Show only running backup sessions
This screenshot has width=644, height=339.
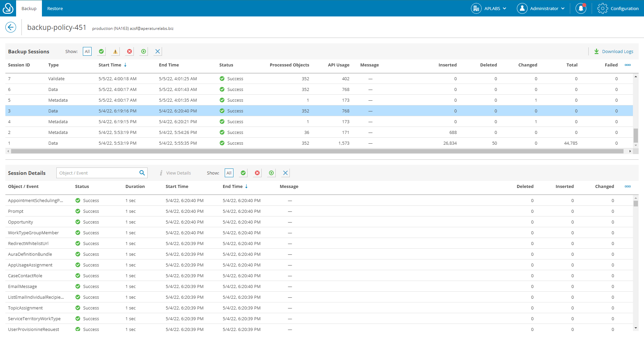(143, 51)
